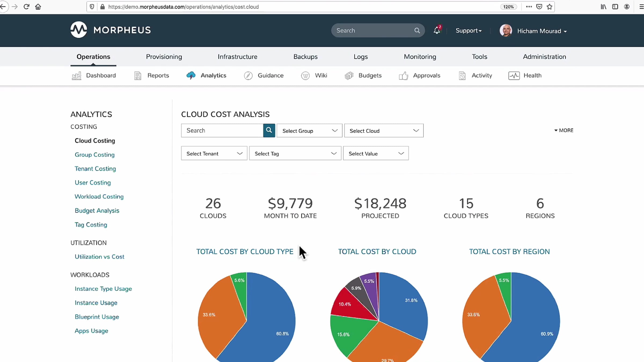Open the Select Cloud dropdown
The image size is (644, 362).
[x=384, y=131]
